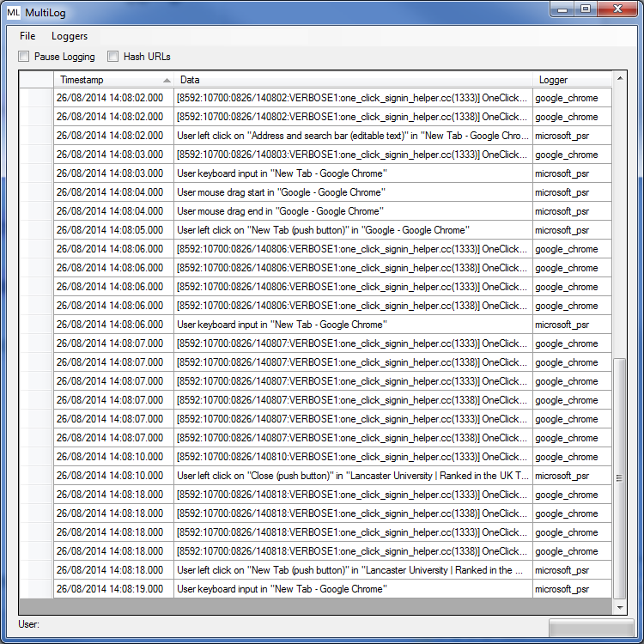The height and width of the screenshot is (644, 644).
Task: Click the 14:08:03.000 keyboard input row's Data cell
Action: click(x=353, y=173)
